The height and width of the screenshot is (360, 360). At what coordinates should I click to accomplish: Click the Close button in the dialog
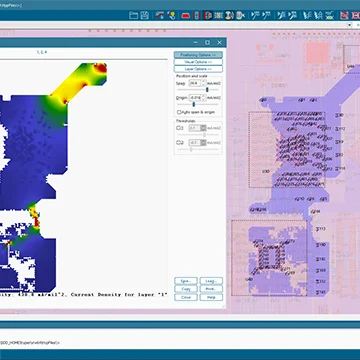[186, 297]
